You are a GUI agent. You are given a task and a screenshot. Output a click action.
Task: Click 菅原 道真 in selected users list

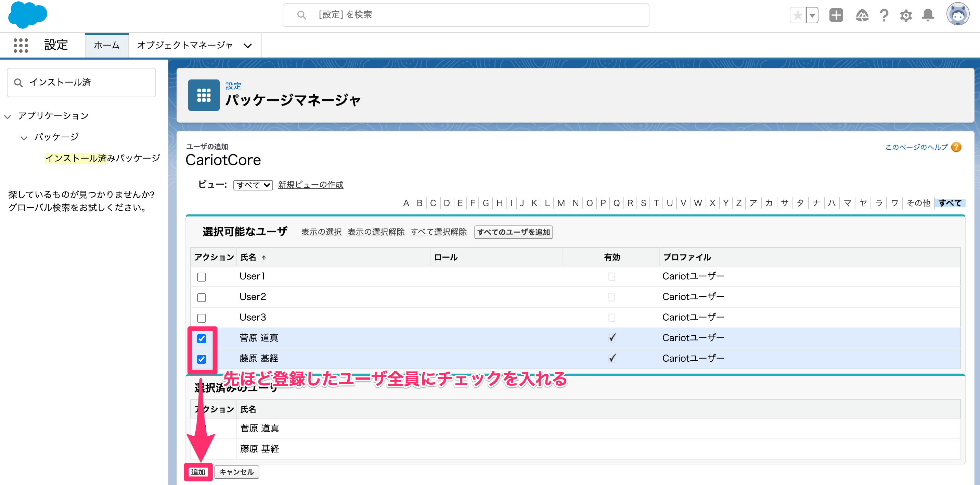(x=259, y=429)
